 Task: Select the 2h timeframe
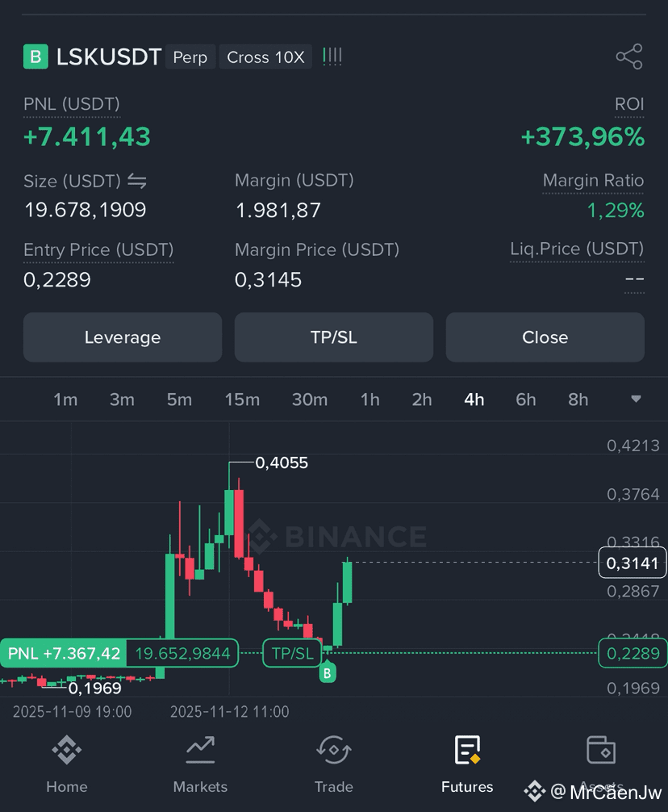422,400
